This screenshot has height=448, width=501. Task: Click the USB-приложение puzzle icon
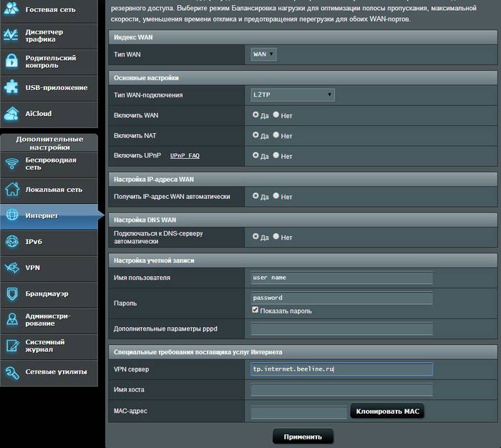[11, 87]
